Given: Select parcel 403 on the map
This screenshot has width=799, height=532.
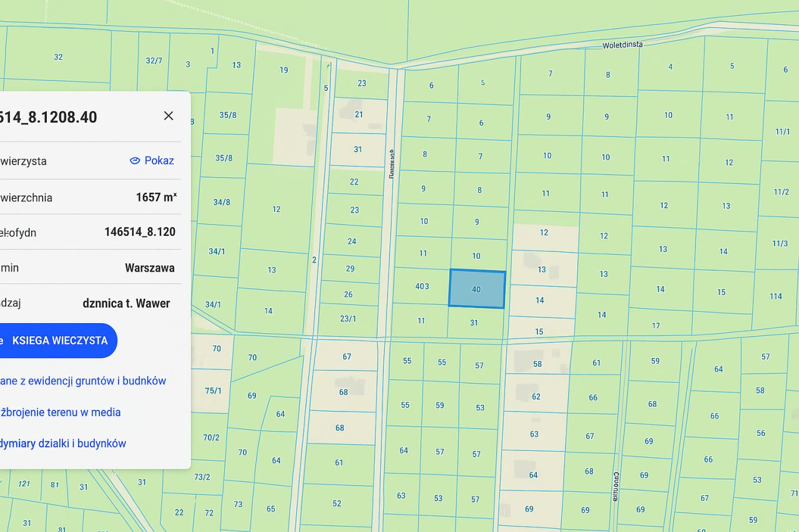Looking at the screenshot, I should click(x=422, y=286).
